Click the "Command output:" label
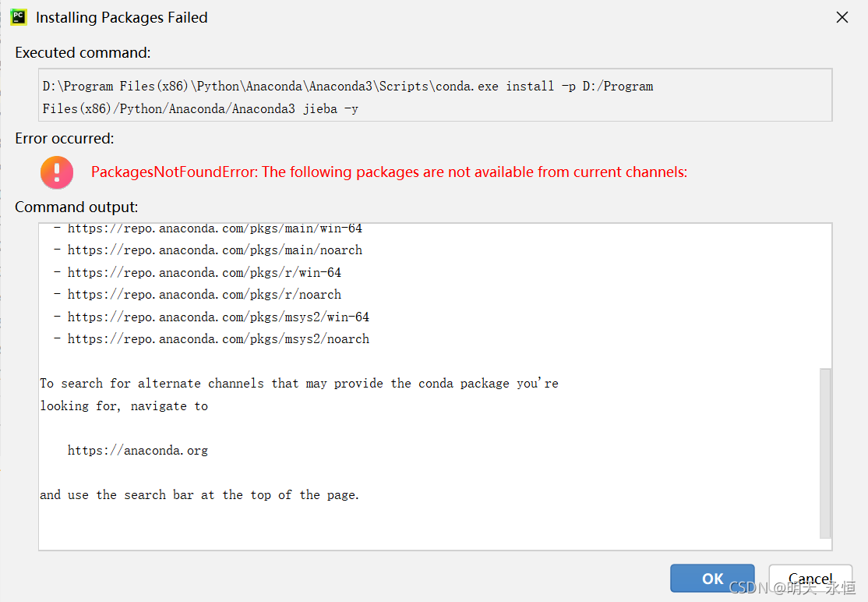Image resolution: width=868 pixels, height=602 pixels. click(76, 207)
